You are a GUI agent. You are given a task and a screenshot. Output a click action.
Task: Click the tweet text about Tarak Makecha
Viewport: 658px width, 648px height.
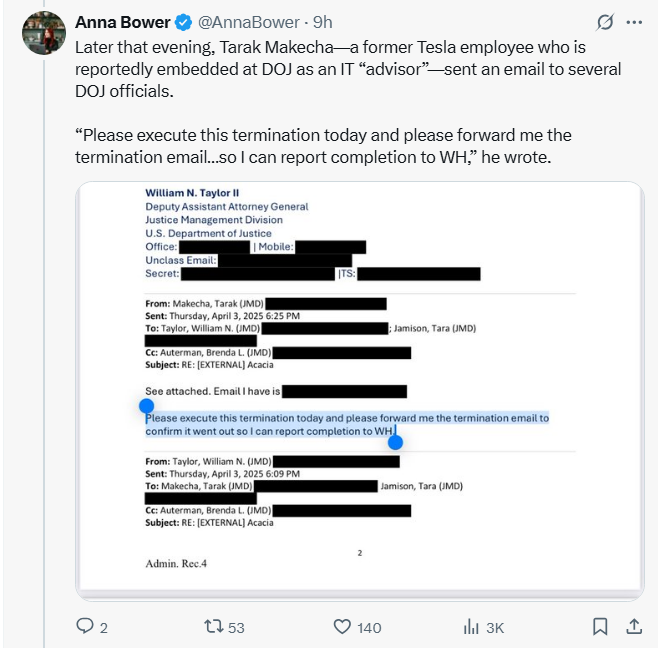click(x=340, y=69)
